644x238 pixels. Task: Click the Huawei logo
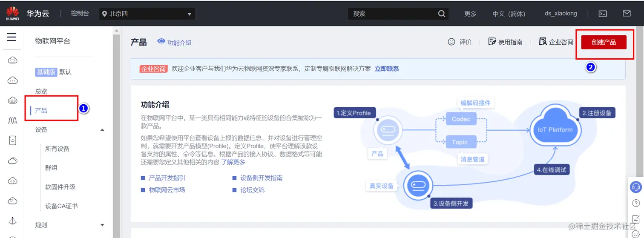12,14
